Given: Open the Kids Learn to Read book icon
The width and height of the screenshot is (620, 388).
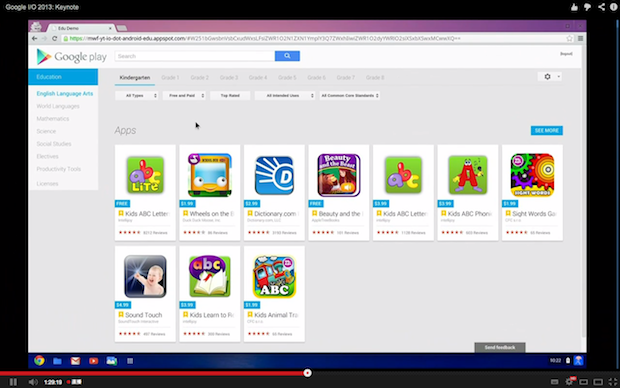Looking at the screenshot, I should [x=210, y=276].
